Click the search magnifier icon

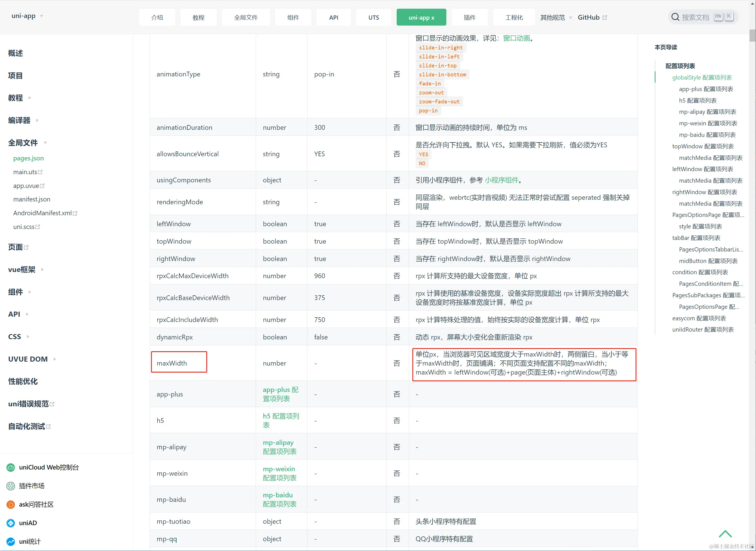click(x=675, y=17)
